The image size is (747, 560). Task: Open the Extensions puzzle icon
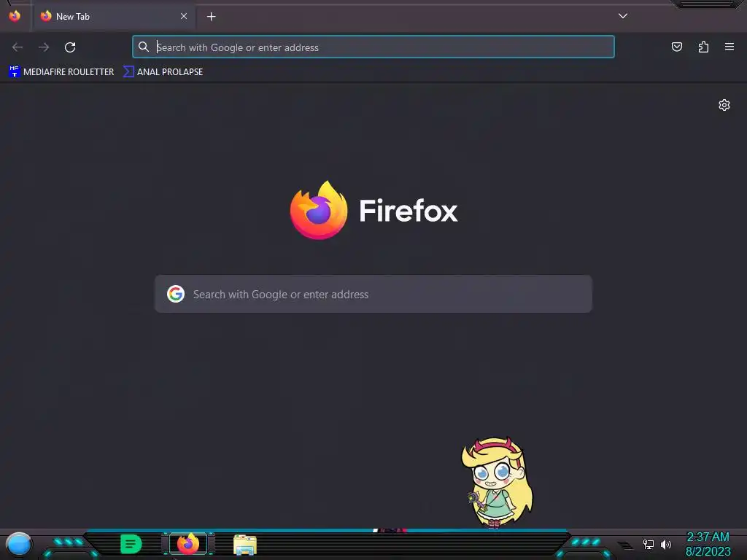tap(703, 47)
